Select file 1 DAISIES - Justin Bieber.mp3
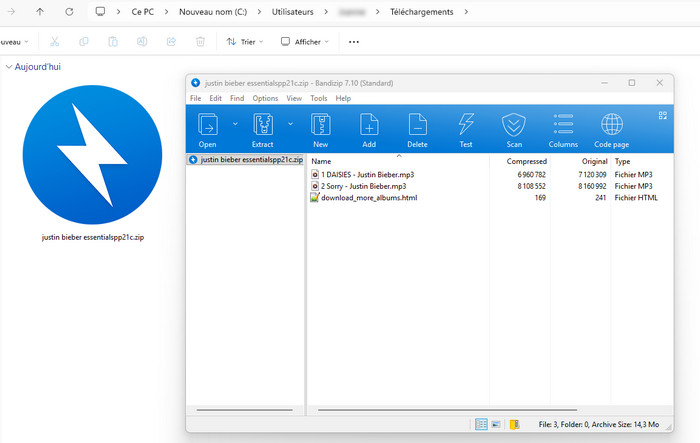This screenshot has width=700, height=443. point(362,175)
